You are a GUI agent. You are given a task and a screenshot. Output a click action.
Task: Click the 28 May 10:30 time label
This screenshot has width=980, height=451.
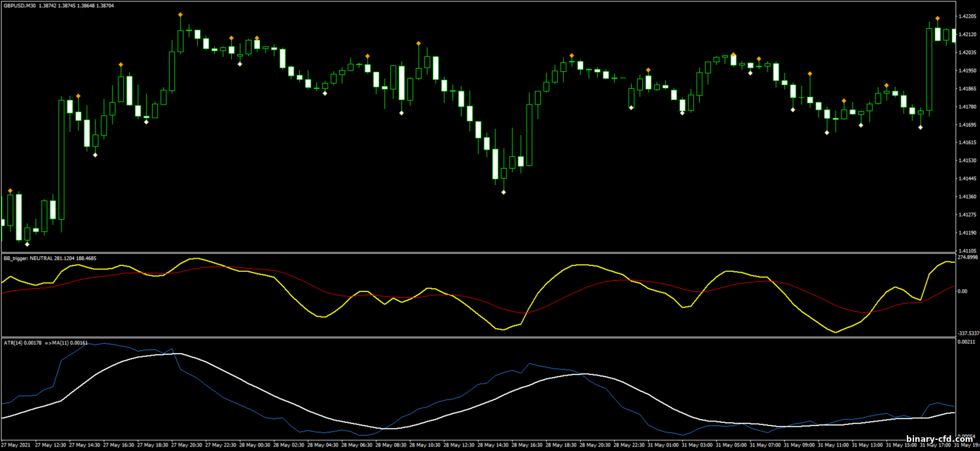425,445
